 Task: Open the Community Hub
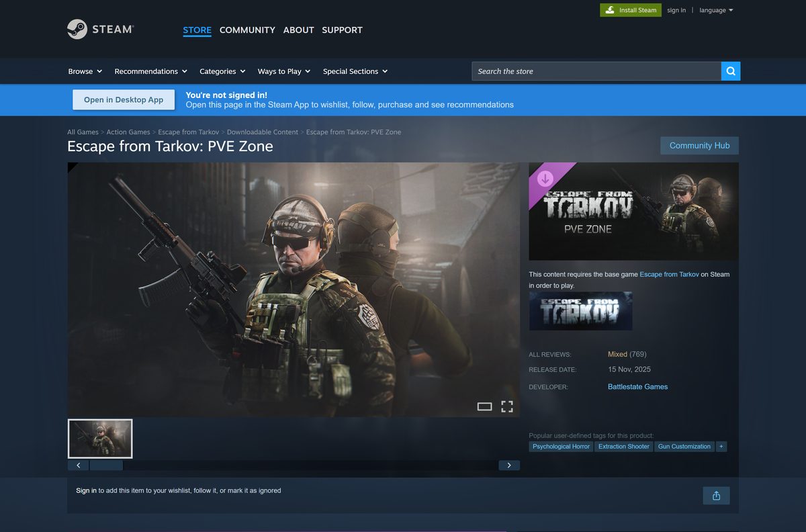(699, 146)
